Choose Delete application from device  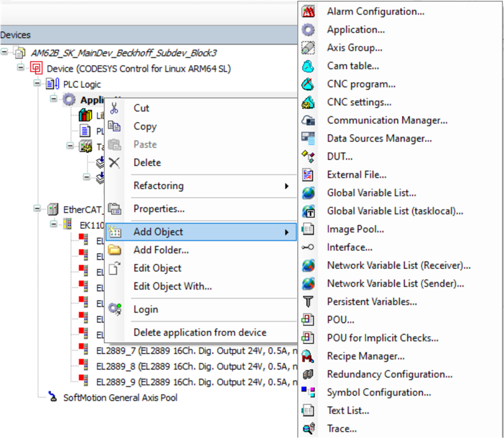pyautogui.click(x=200, y=333)
